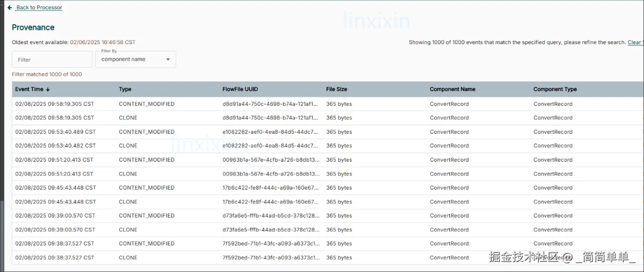644x272 pixels.
Task: Select CLONE type in the d8d91a44 row
Action: 128,118
